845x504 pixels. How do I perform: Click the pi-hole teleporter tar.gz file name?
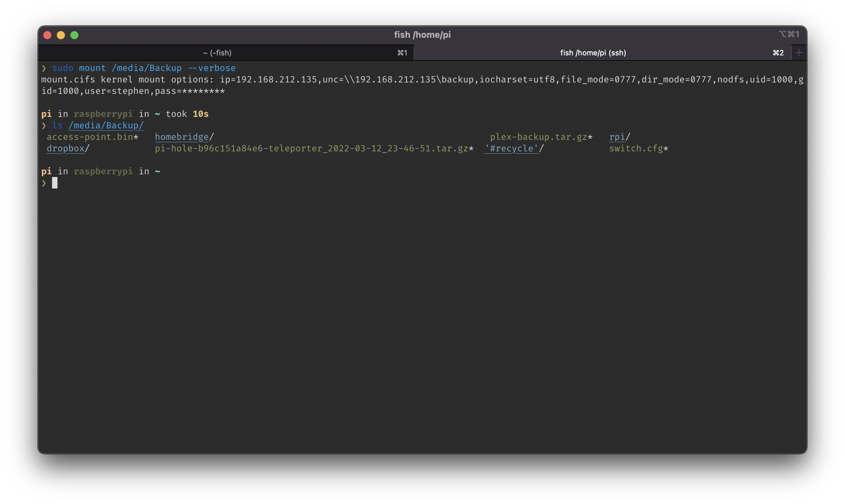pos(311,148)
